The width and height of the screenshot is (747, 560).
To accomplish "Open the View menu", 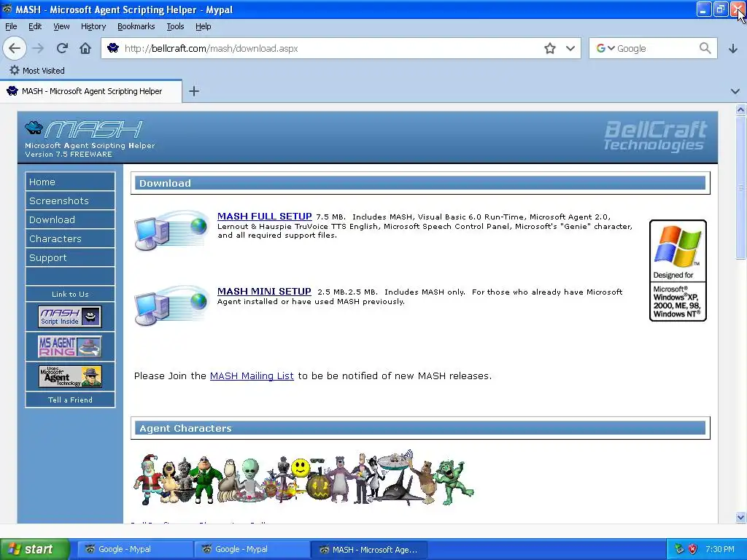I will pyautogui.click(x=61, y=26).
